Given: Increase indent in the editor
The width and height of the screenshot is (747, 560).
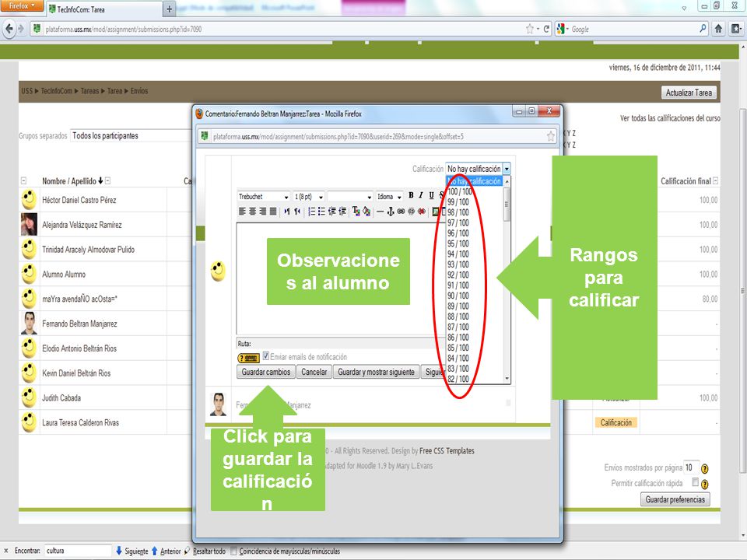Looking at the screenshot, I should pos(342,211).
